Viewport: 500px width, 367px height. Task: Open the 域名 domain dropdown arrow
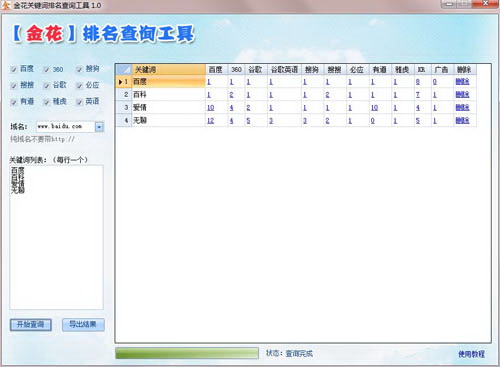[99, 127]
